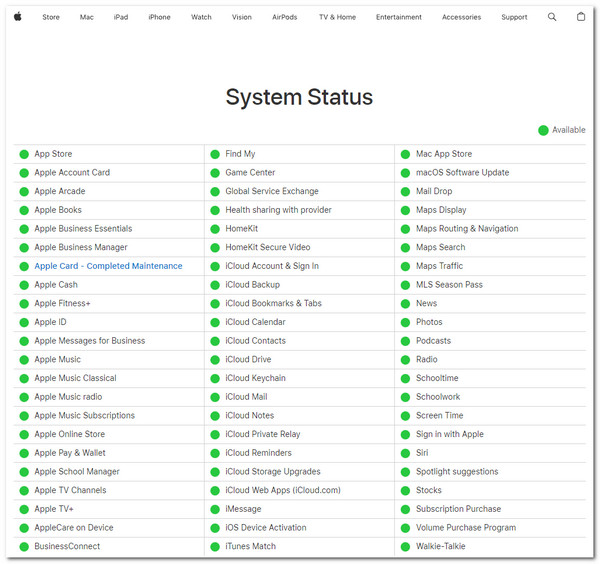This screenshot has height=564, width=600.
Task: Click green dot next to Podcasts
Action: [x=405, y=341]
